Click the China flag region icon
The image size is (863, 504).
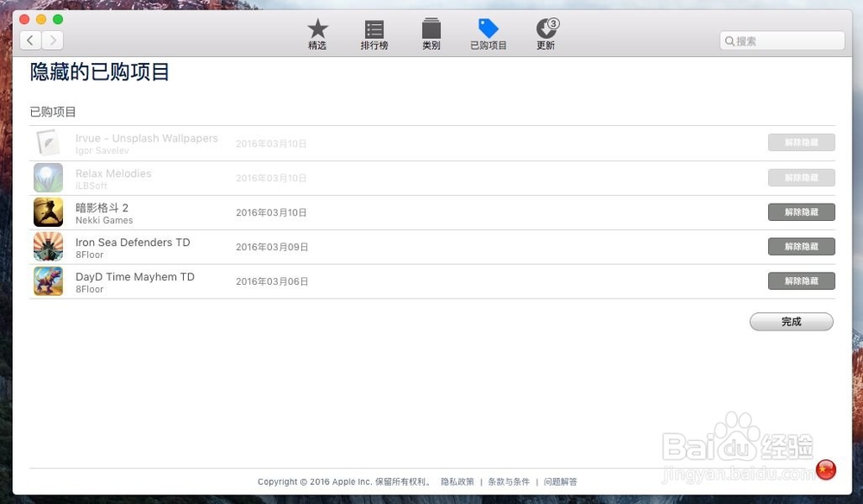(826, 469)
